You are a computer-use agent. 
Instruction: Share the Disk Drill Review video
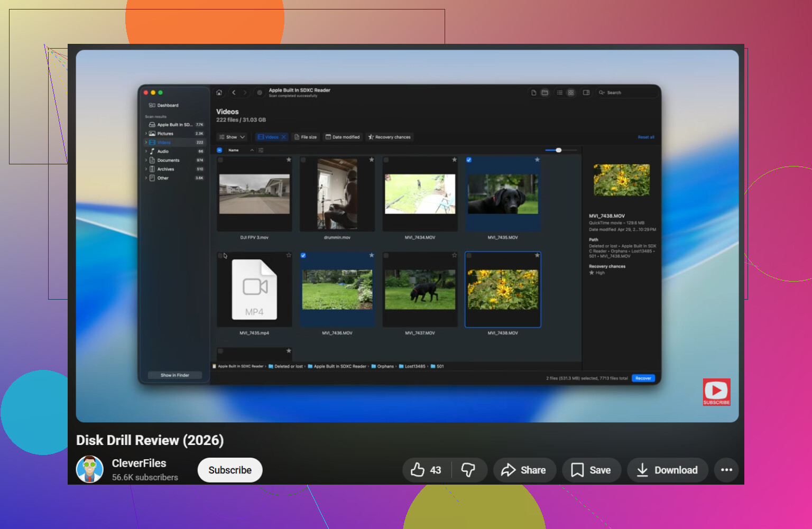[x=524, y=470]
